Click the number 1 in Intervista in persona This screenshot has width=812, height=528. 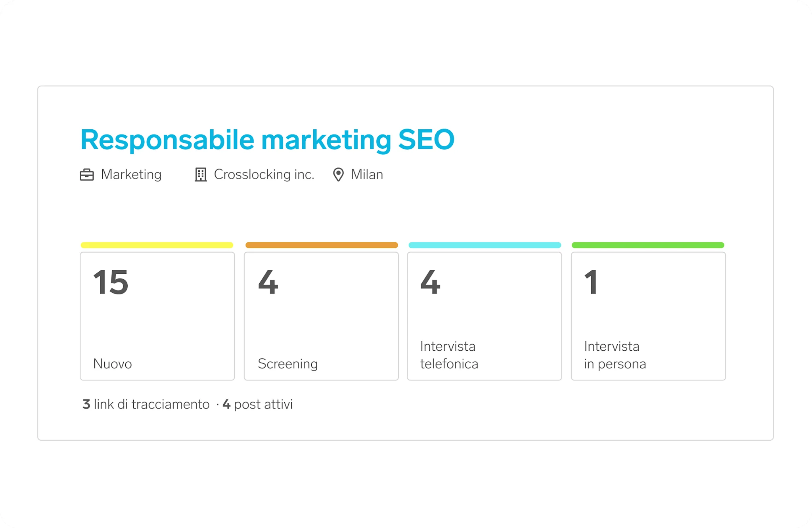click(591, 282)
